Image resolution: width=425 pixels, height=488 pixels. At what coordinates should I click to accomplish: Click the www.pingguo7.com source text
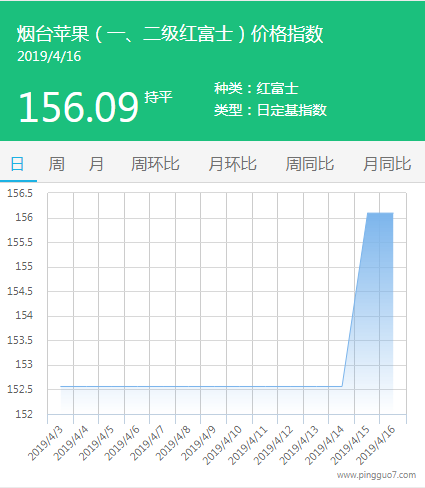376,475
